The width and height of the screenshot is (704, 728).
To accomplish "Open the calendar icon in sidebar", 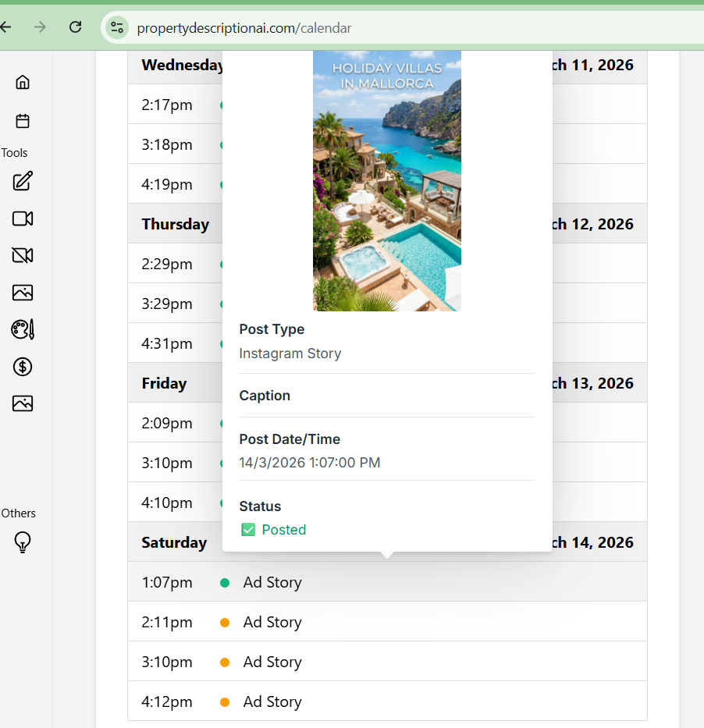I will click(23, 121).
